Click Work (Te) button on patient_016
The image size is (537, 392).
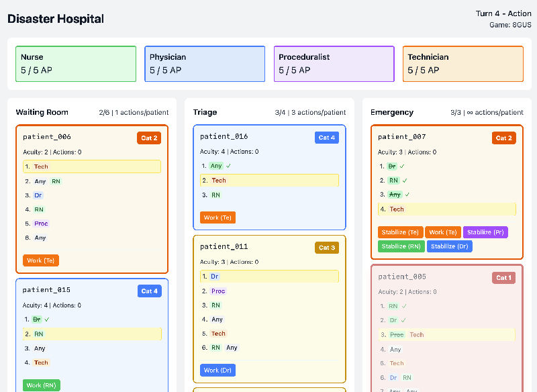(217, 217)
